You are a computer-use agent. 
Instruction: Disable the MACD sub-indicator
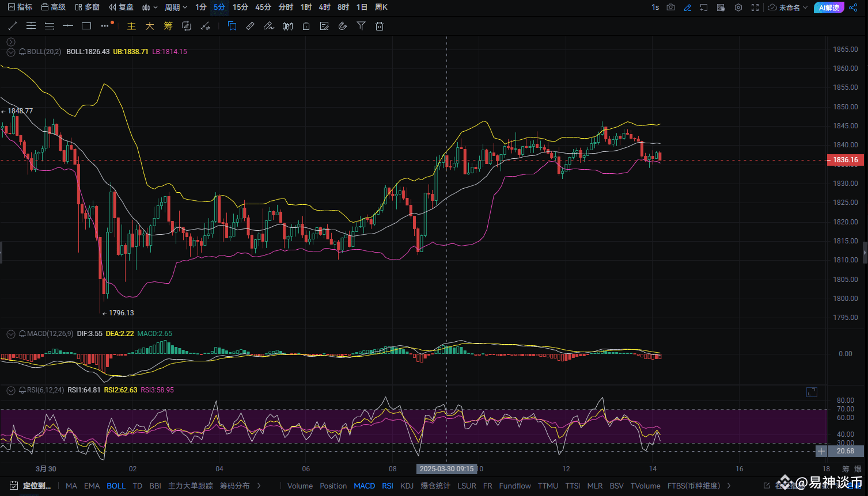[x=364, y=486]
